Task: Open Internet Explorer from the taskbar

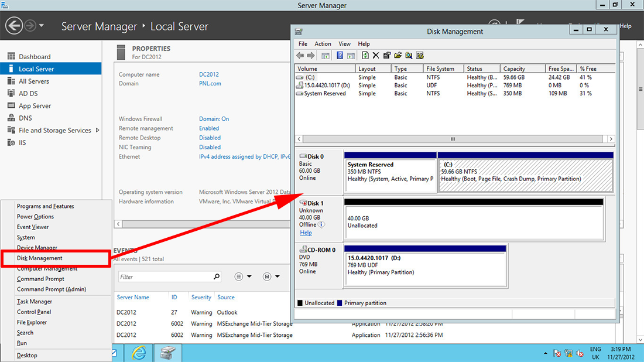Action: tap(139, 353)
